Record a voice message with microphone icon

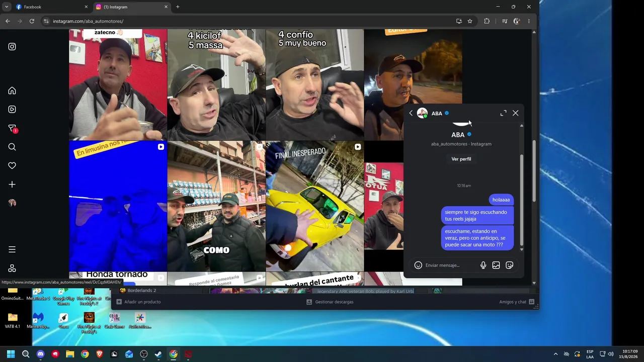click(483, 265)
